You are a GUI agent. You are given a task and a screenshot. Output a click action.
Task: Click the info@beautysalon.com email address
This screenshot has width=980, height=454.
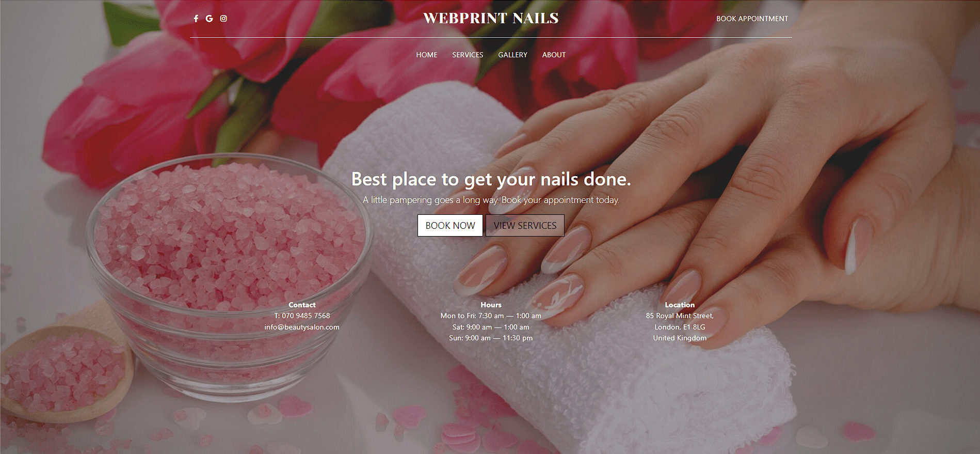[302, 327]
